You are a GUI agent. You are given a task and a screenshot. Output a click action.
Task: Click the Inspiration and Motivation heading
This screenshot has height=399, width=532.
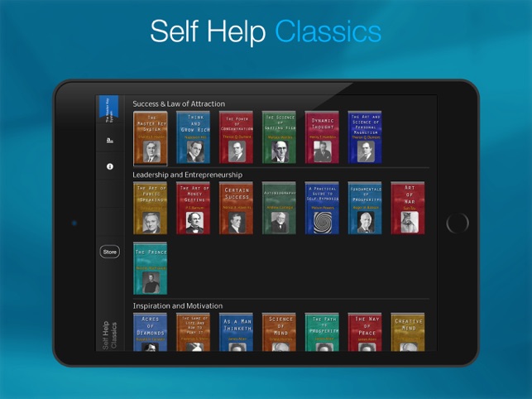178,305
